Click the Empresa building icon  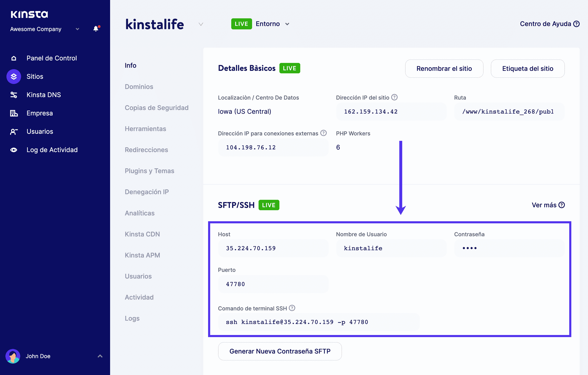pyautogui.click(x=14, y=113)
